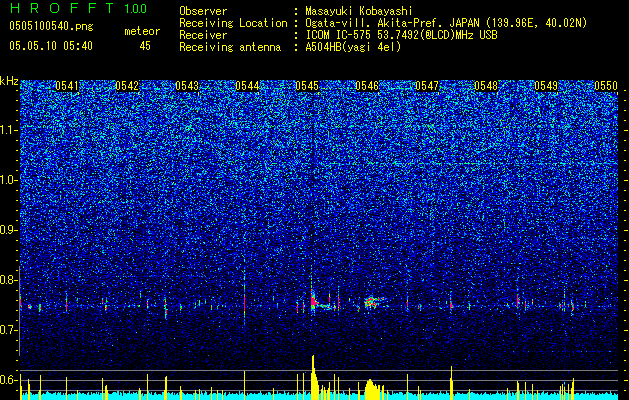Click the Receiving antenna label
Image resolution: width=629 pixels, height=400 pixels.
point(230,47)
